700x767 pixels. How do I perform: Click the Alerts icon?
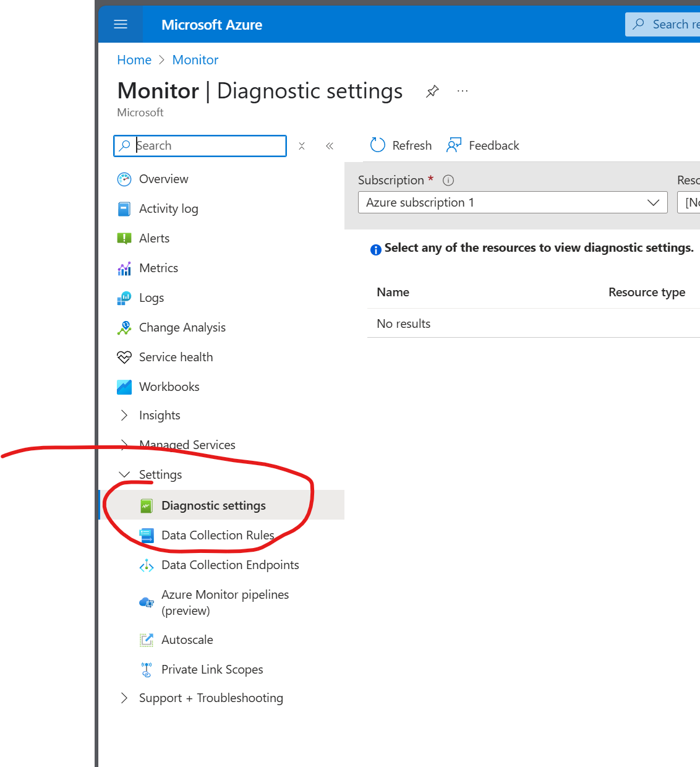124,239
